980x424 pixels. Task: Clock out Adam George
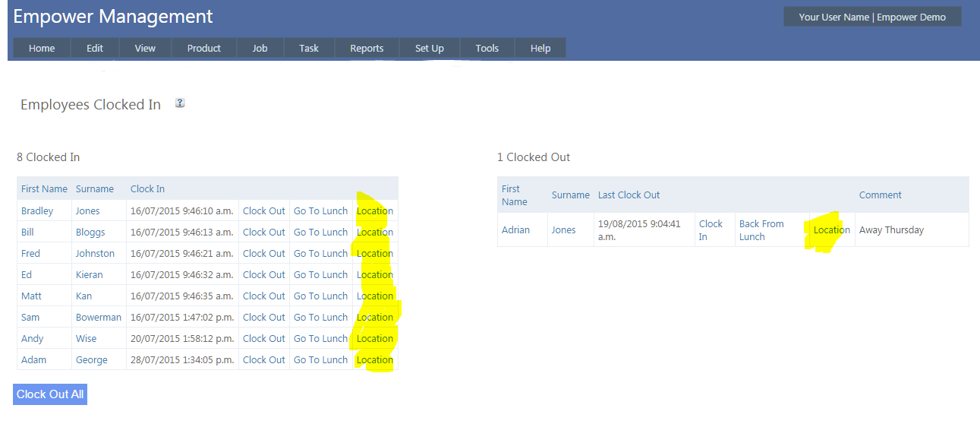263,360
